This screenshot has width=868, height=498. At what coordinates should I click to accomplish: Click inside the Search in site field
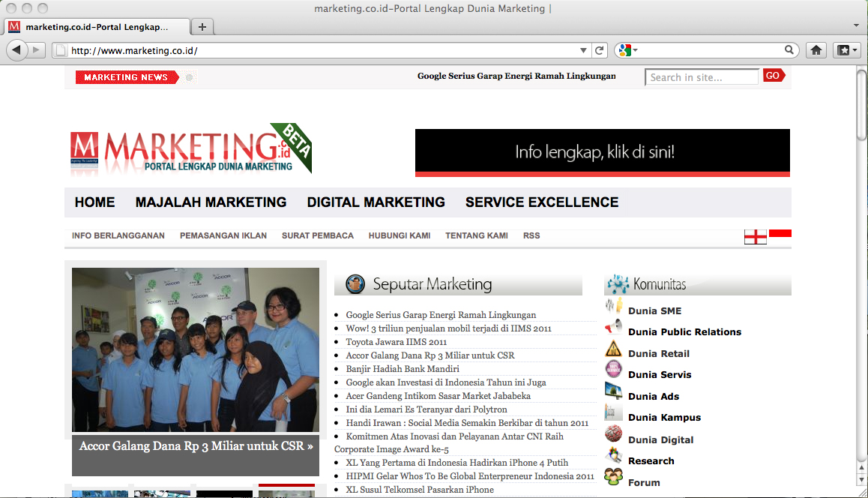[x=702, y=77]
